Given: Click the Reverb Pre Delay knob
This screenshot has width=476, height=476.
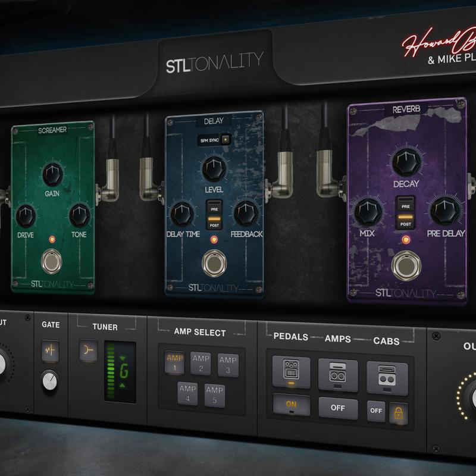Looking at the screenshot, I should click(444, 211).
